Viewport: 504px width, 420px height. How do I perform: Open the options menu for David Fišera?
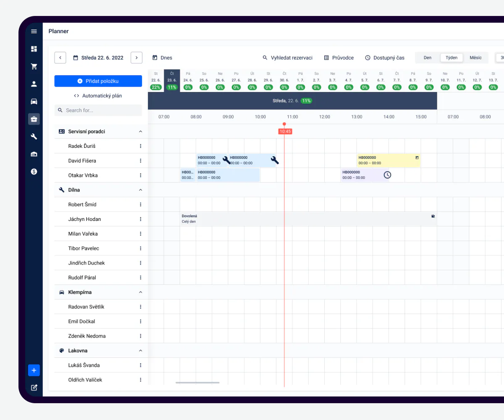coord(141,161)
